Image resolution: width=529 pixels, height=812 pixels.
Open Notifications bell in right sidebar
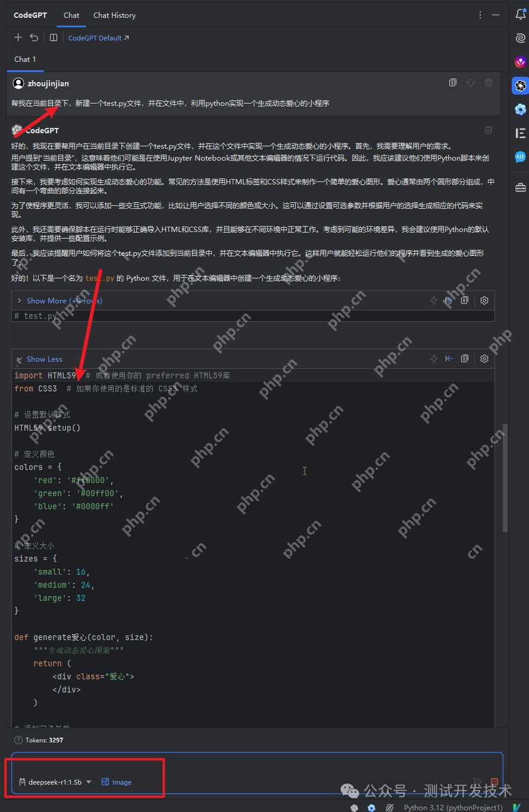[x=521, y=15]
